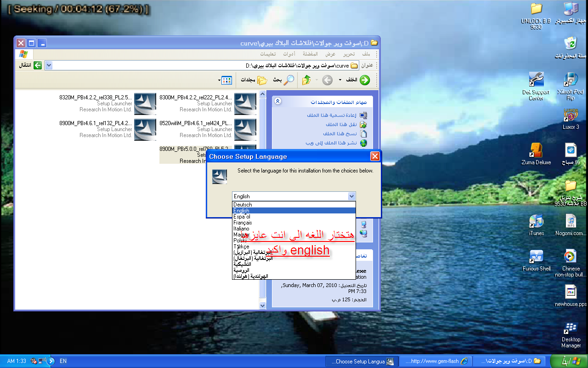Select the Zuma Deluxe desktop shortcut
The image size is (588, 368).
[x=536, y=154]
